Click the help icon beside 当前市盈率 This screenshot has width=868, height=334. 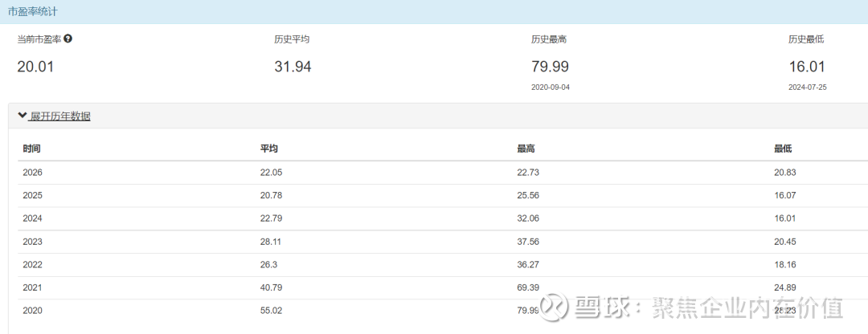[x=68, y=39]
